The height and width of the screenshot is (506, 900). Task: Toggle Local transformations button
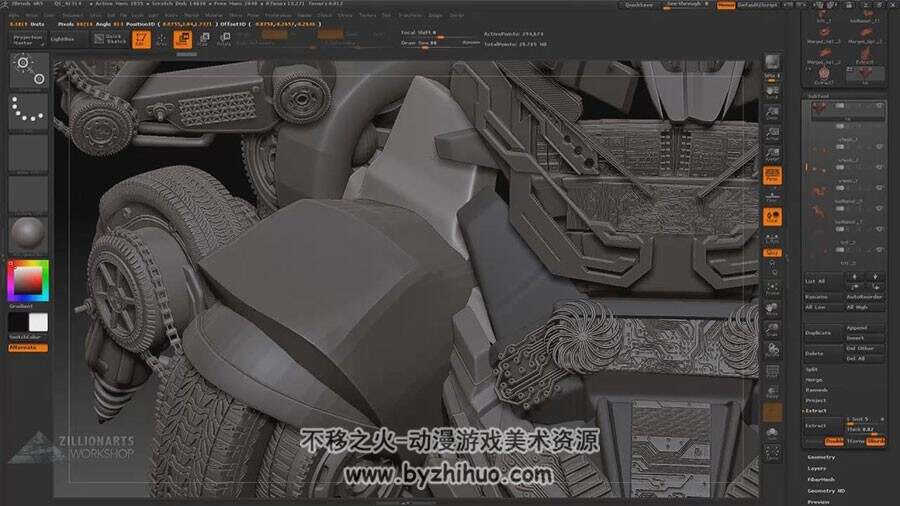[x=772, y=217]
